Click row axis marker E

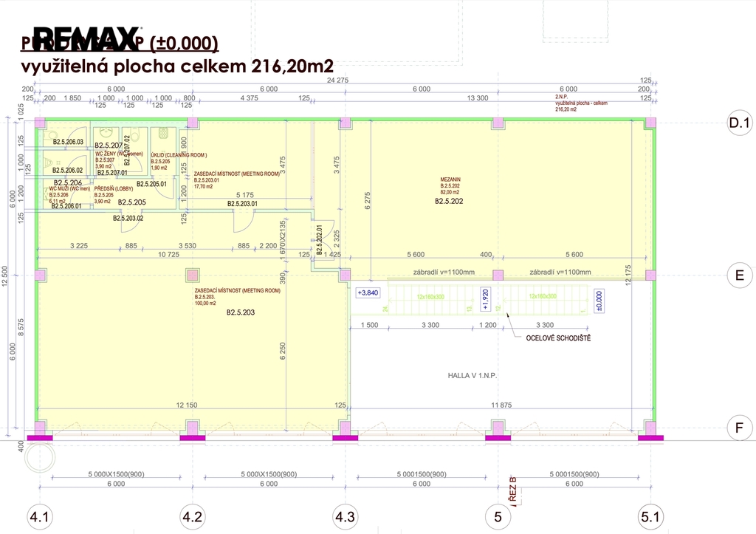click(x=739, y=275)
